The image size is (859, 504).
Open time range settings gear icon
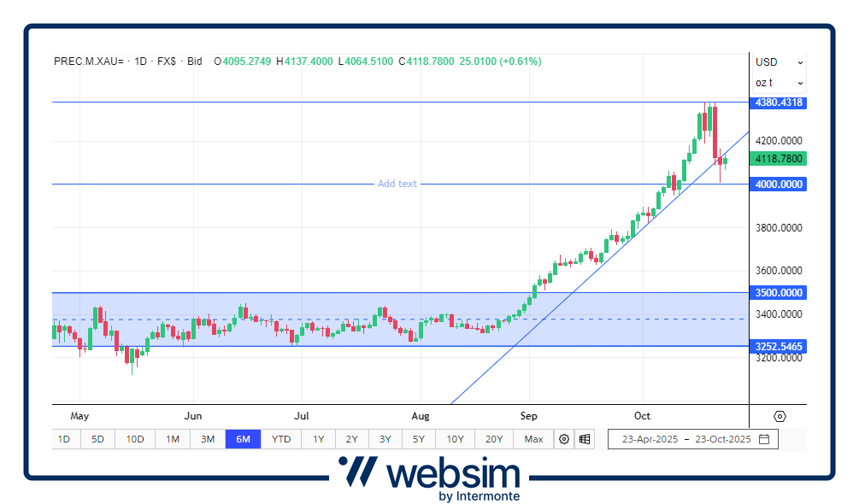click(564, 439)
